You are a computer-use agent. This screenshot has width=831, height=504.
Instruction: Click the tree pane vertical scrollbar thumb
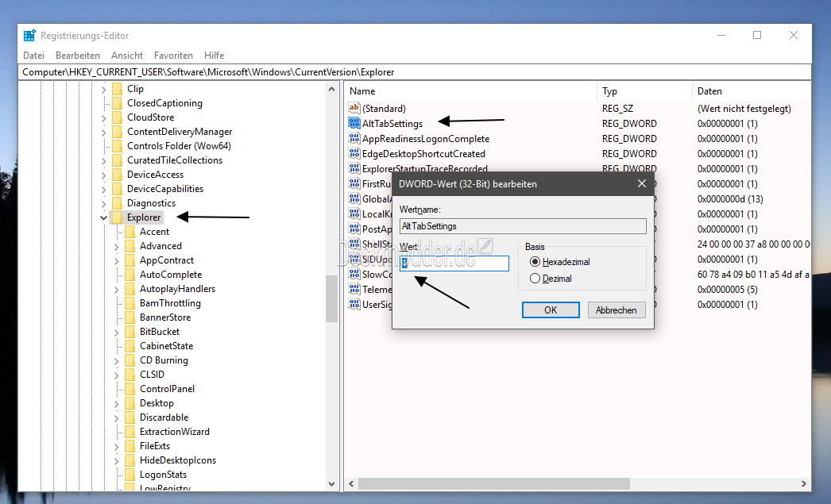pos(332,298)
